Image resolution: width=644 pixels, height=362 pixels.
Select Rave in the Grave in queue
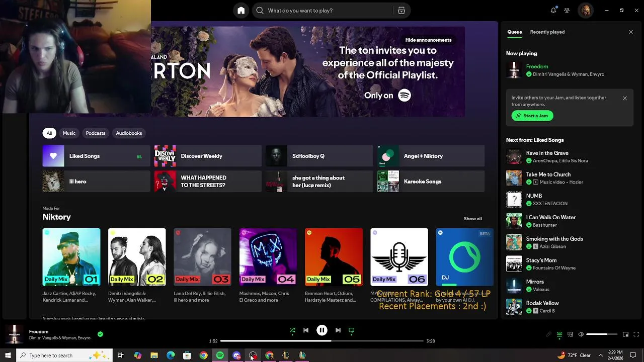point(570,156)
